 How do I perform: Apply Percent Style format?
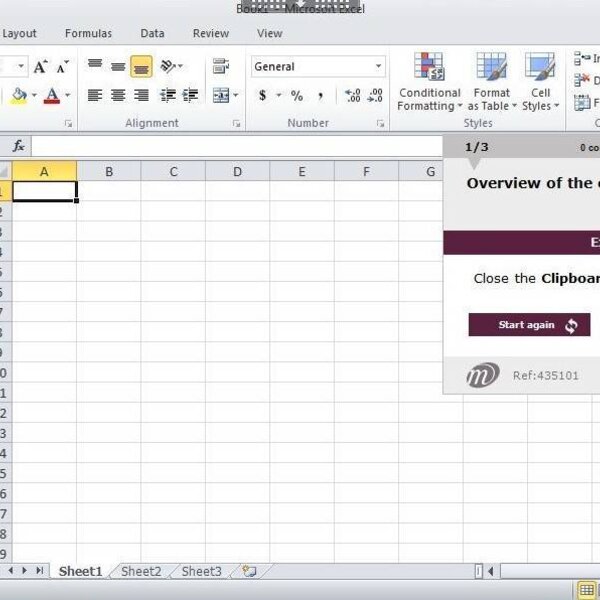coord(297,95)
